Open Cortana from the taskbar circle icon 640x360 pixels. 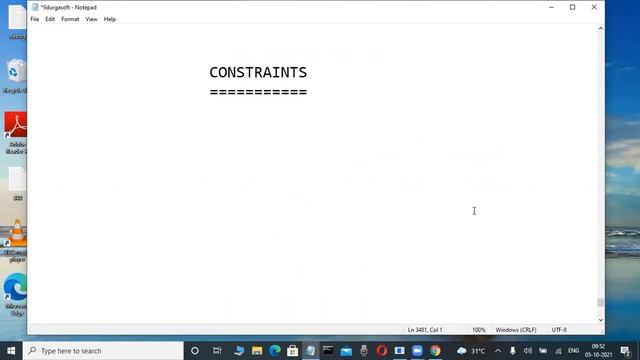coord(195,351)
